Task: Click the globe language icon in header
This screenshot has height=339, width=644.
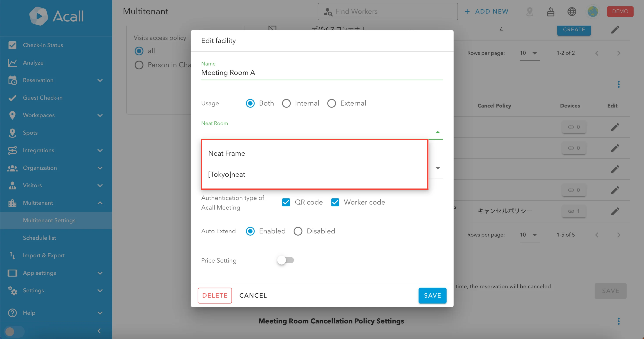Action: point(571,12)
